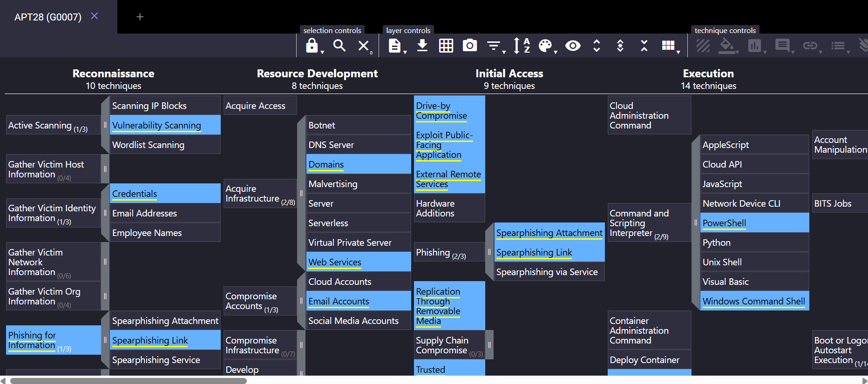Expand Compromise Infrastructure sub-techniques handle

coord(301,345)
